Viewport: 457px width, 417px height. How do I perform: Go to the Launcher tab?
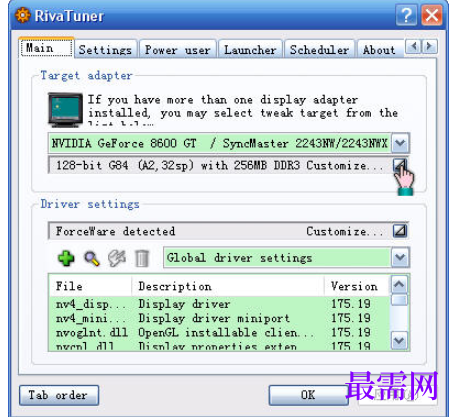point(250,50)
